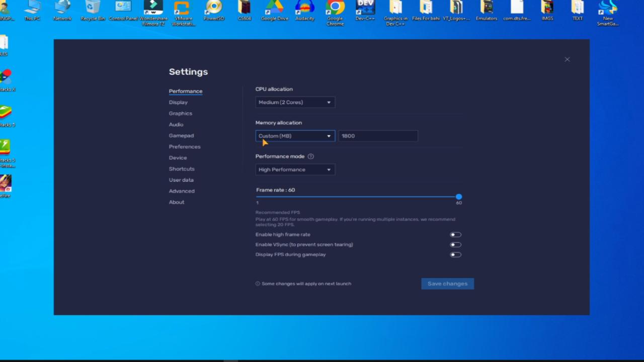Open the YT_Logos folder icon
This screenshot has width=644, height=362.
tap(456, 10)
